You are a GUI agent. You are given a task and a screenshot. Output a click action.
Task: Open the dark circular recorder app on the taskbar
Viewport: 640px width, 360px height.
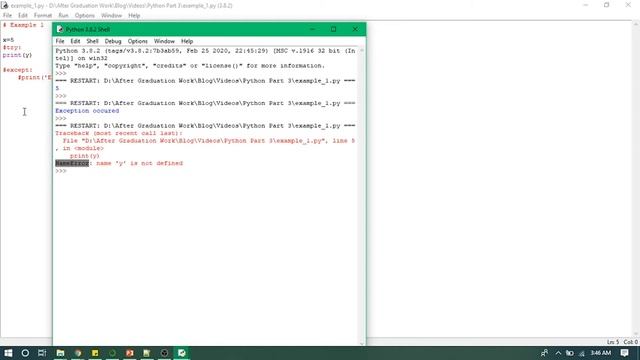[164, 353]
